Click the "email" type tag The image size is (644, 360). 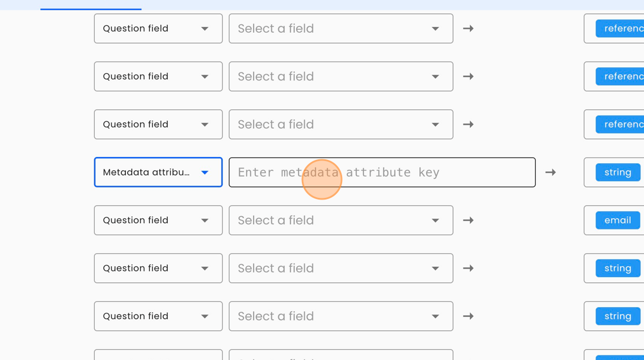pyautogui.click(x=618, y=220)
